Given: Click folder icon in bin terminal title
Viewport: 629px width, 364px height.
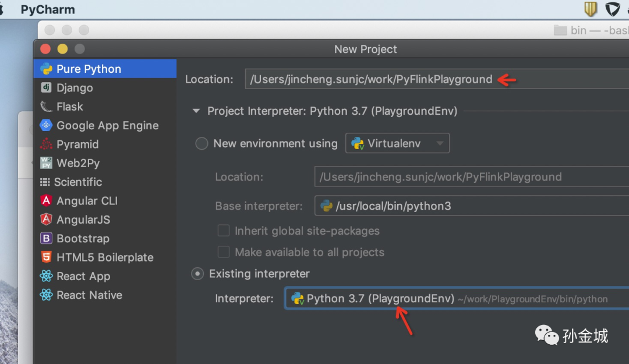Looking at the screenshot, I should (x=560, y=30).
